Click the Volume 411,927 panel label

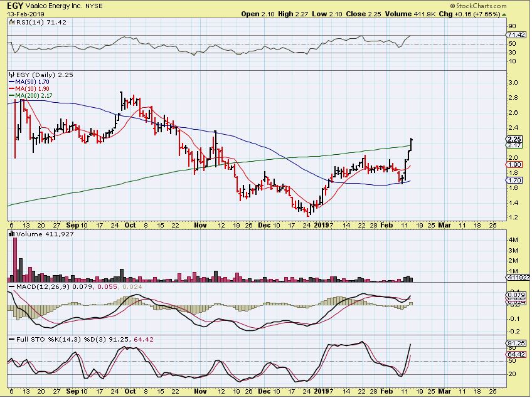(x=45, y=234)
